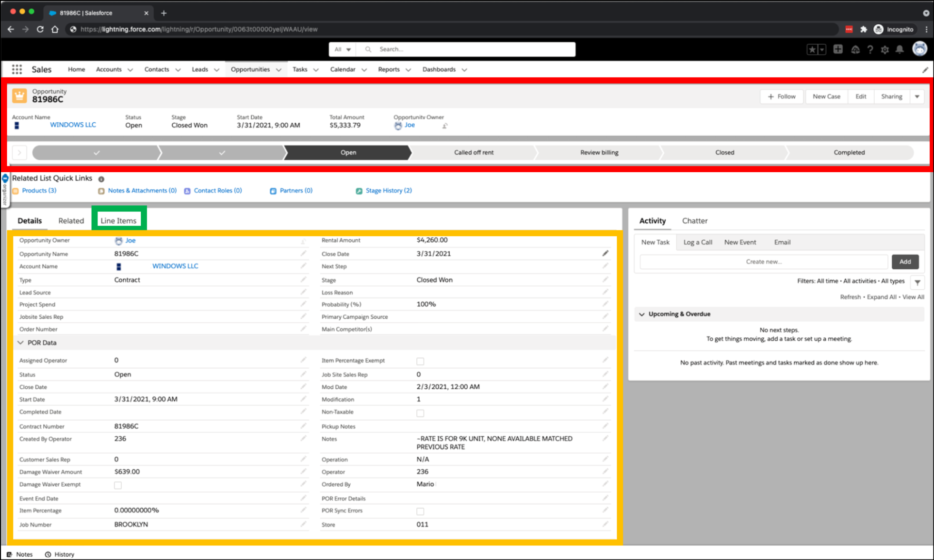
Task: Open the notifications bell
Action: [x=900, y=49]
